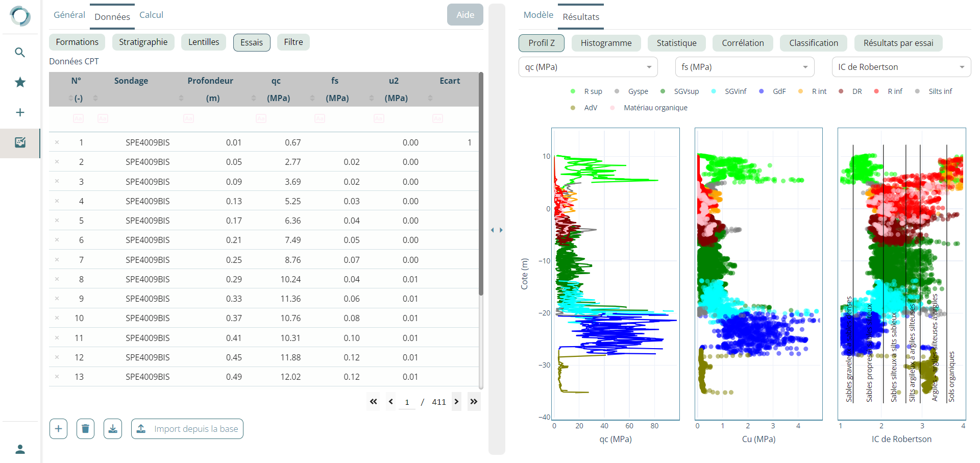Switch to the Calcul tab

click(151, 15)
